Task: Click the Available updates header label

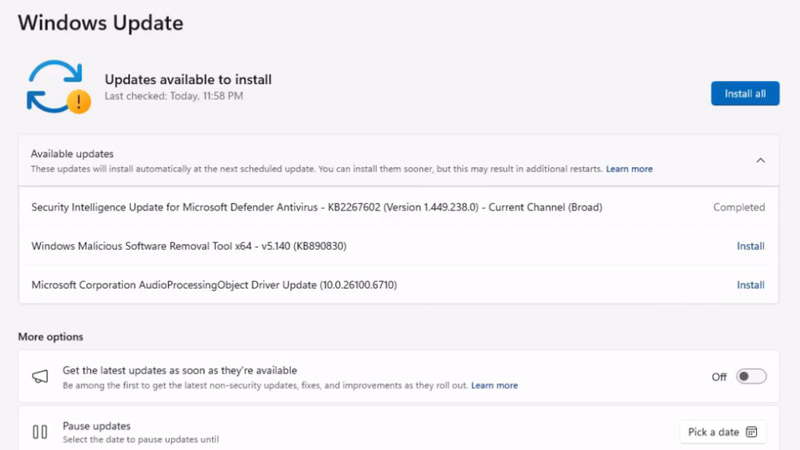Action: [x=72, y=154]
